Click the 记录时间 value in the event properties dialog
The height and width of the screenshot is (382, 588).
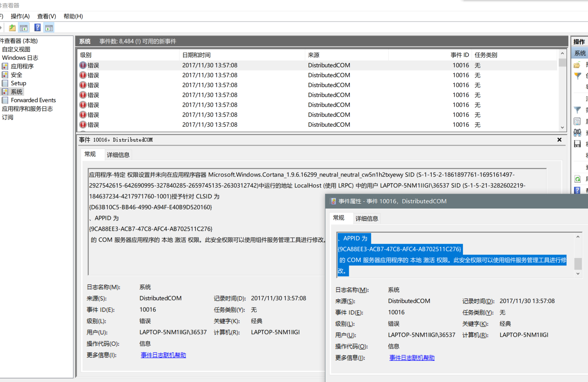click(527, 301)
